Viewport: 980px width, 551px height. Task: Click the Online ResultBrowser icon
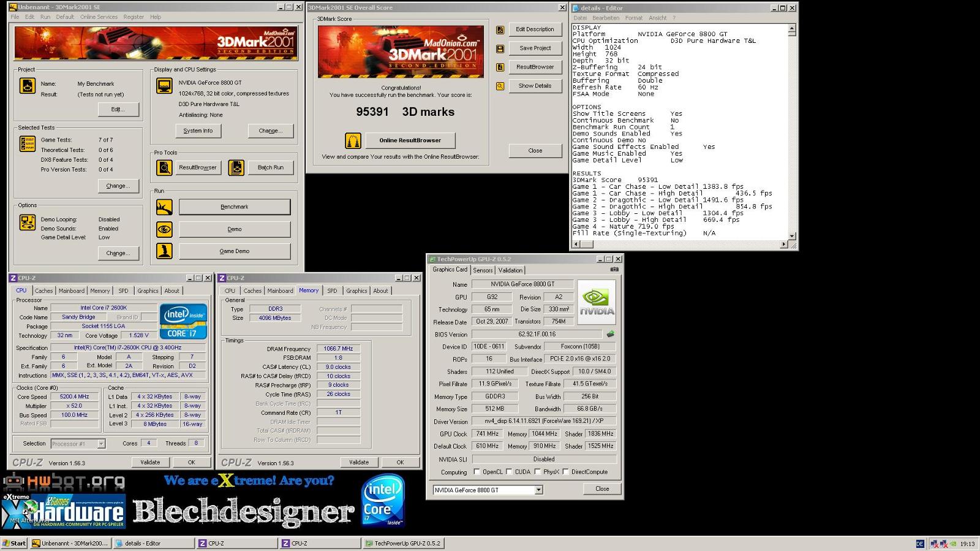point(353,141)
